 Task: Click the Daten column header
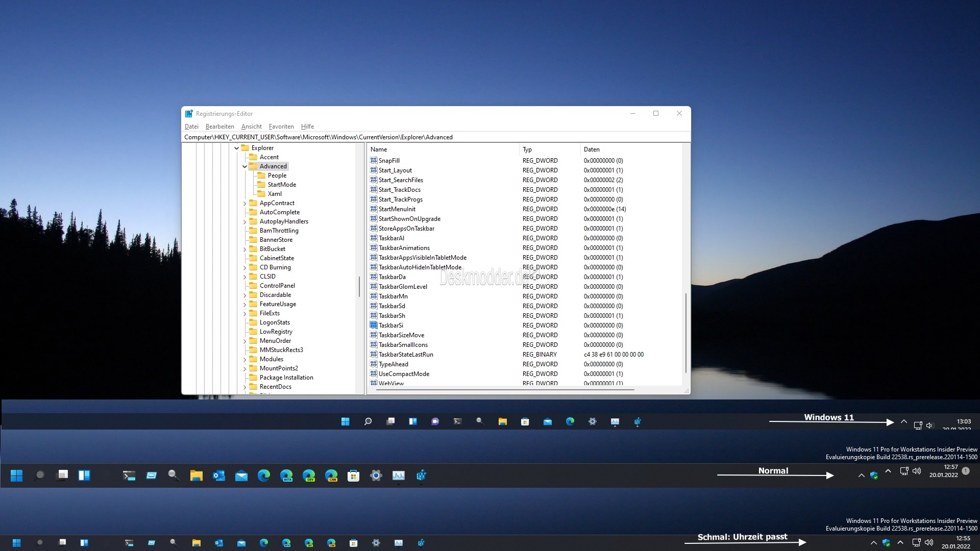coord(592,149)
